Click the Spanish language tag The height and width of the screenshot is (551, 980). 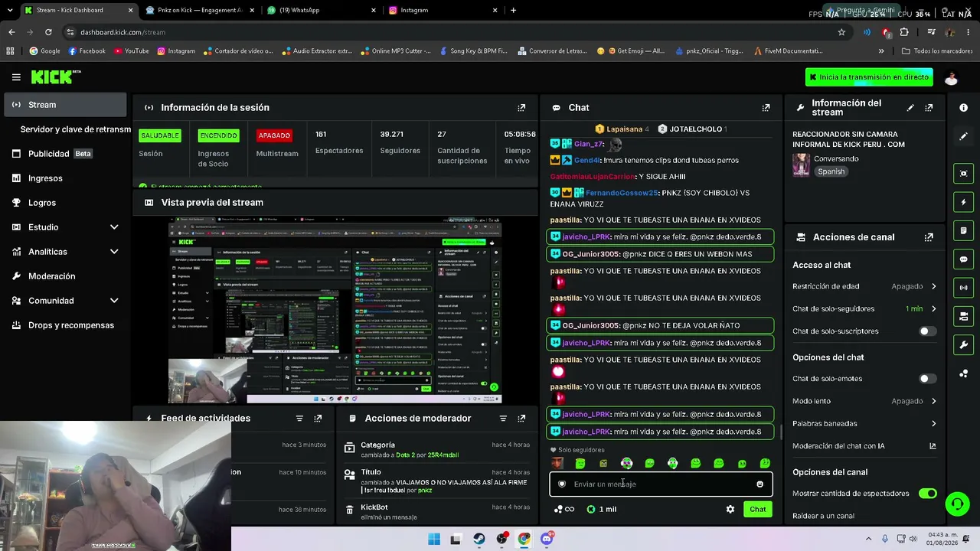pos(831,171)
